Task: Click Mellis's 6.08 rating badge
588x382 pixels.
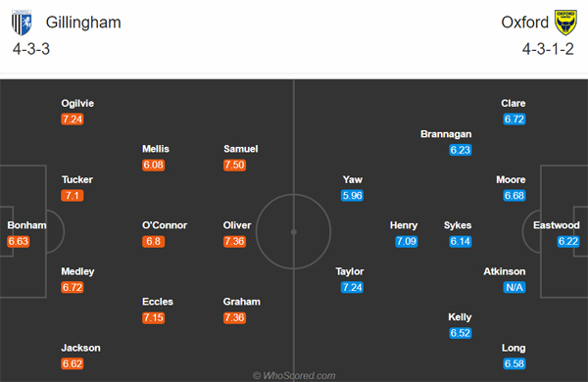Action: [154, 165]
